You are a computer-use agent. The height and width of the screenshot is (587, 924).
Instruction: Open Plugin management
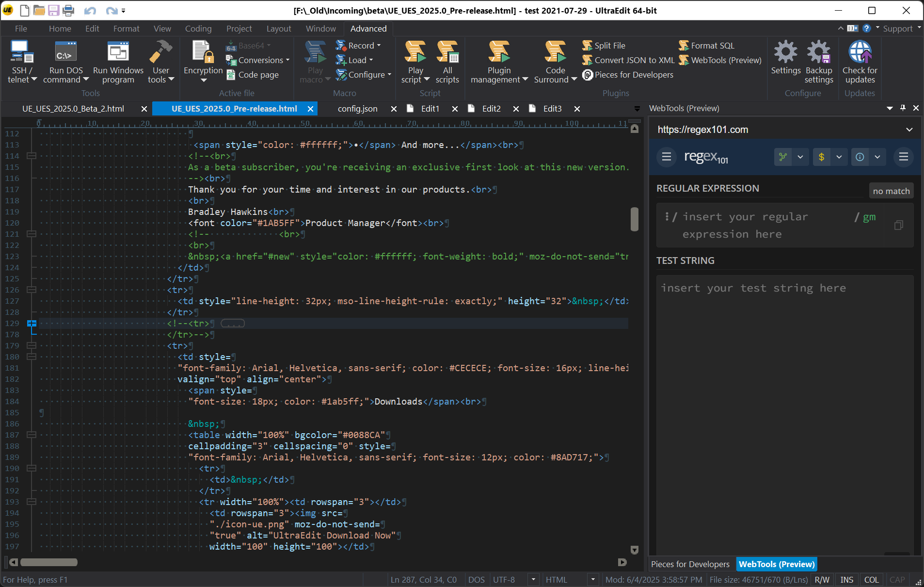(499, 62)
